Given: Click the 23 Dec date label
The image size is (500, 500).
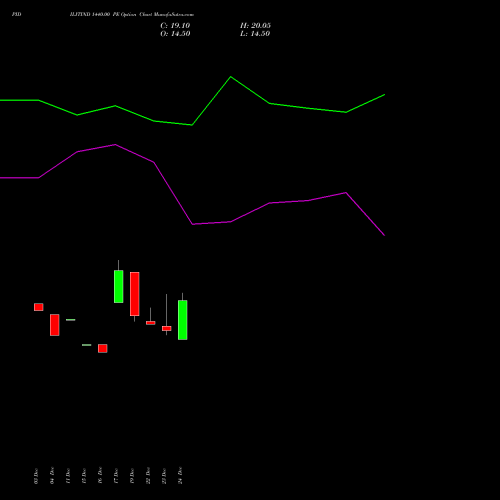Looking at the screenshot, I should click(x=164, y=476).
